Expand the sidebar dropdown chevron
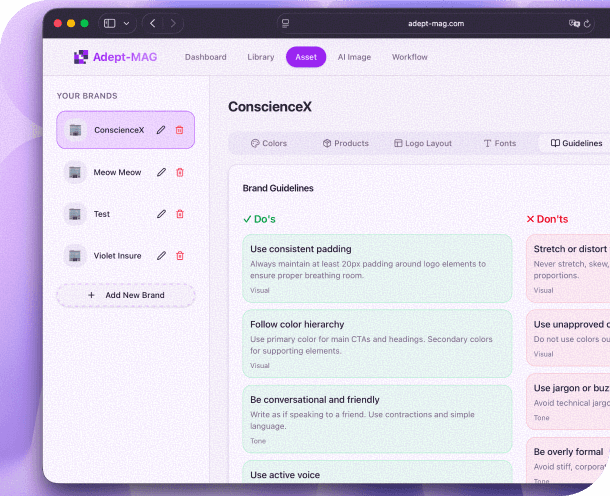610x496 pixels. [x=126, y=23]
